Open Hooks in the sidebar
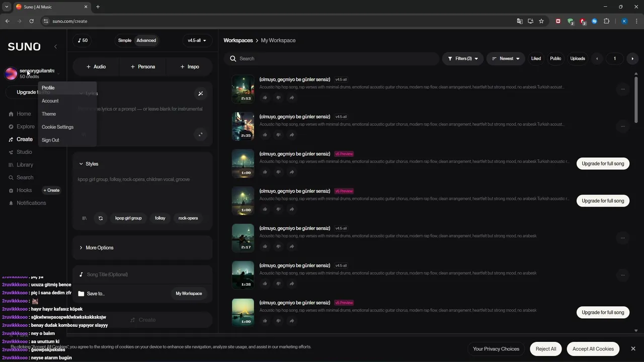Viewport: 644px width, 362px height. [20, 190]
